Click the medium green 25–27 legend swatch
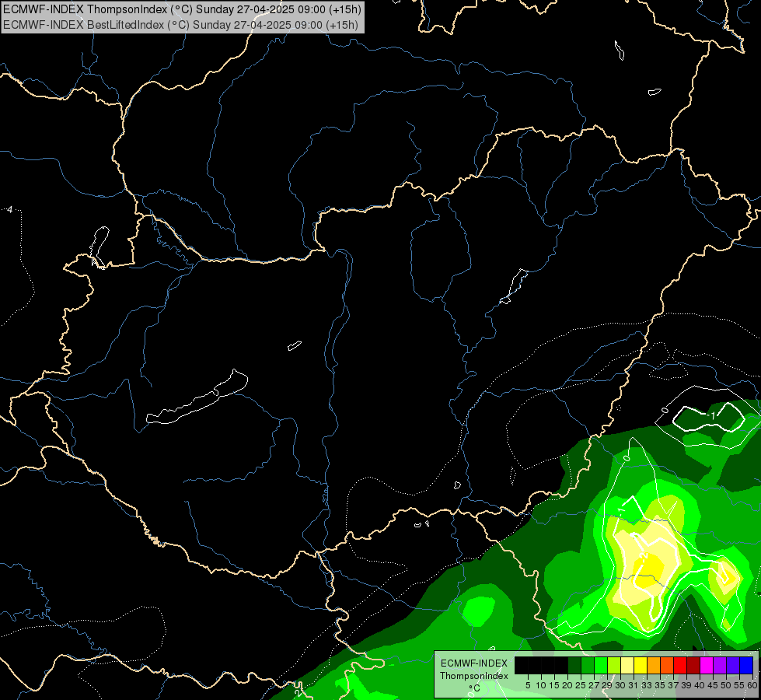Image resolution: width=761 pixels, height=700 pixels. coord(587,666)
